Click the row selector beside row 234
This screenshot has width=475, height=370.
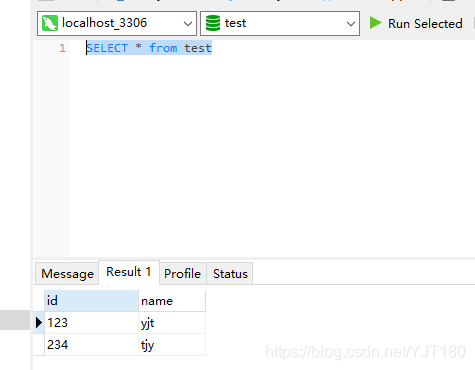pos(39,345)
